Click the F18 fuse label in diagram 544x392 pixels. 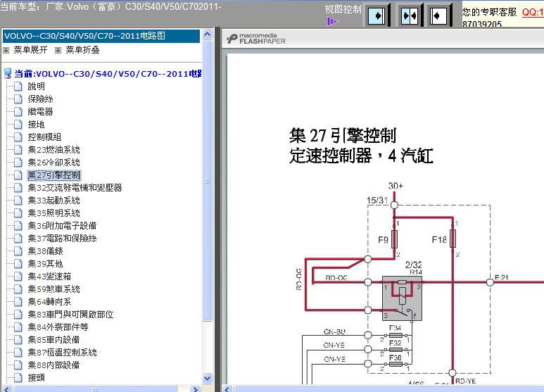(x=439, y=240)
